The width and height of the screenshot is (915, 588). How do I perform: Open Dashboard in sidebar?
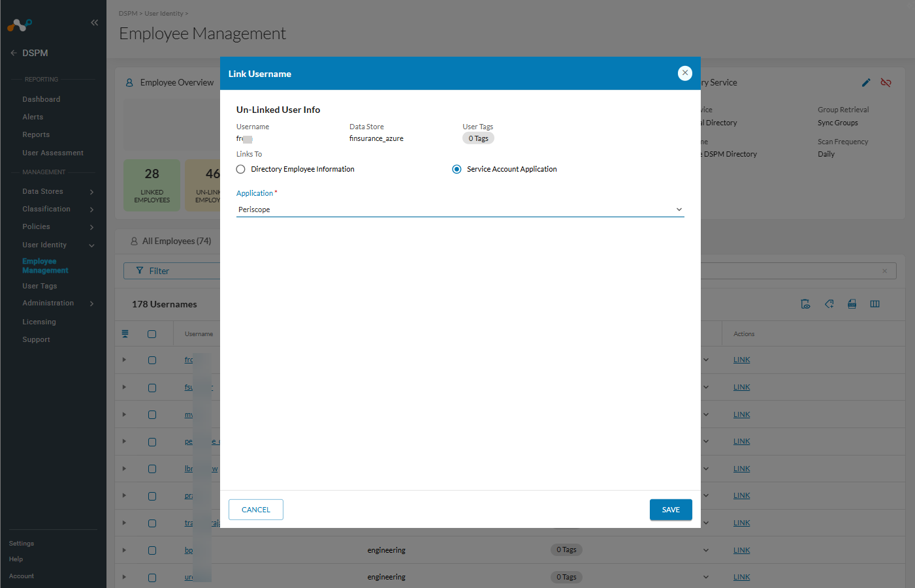[x=41, y=99]
